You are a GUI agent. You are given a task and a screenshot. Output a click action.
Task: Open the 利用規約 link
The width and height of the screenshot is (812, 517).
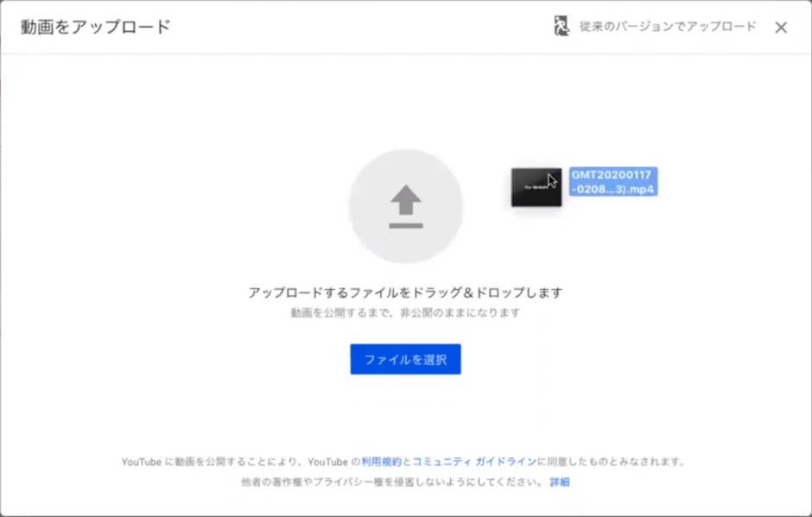[x=381, y=462]
